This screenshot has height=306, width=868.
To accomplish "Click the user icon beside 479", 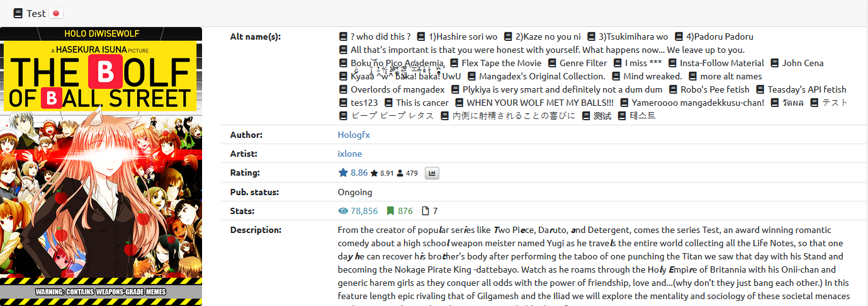I will (x=400, y=173).
